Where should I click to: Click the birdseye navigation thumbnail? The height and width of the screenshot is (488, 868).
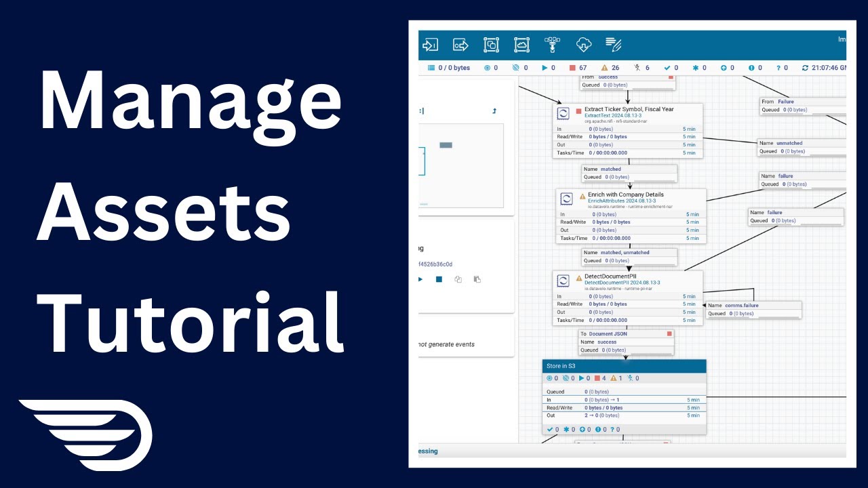(x=461, y=166)
